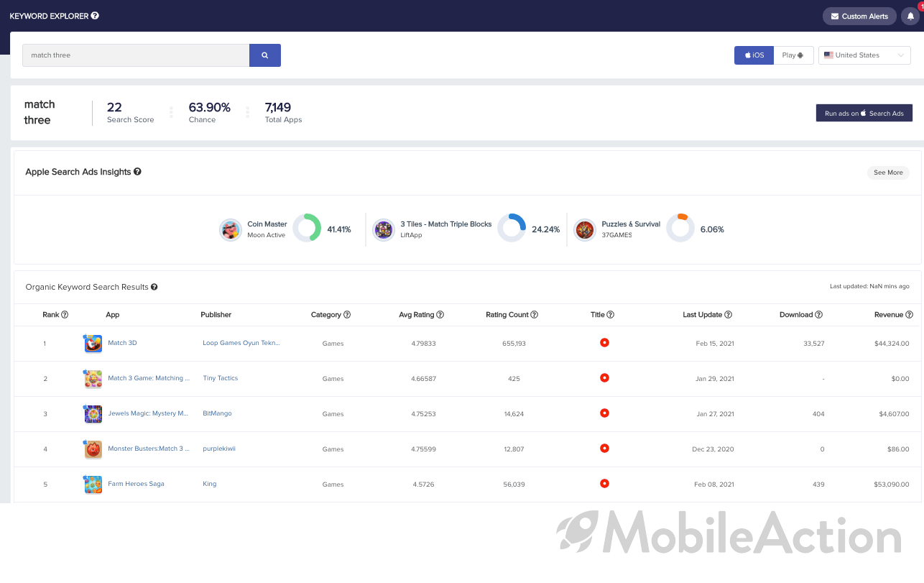Open Monster Busters:Match 3 ... link
Viewport: 924px width, 583px height.
tap(149, 449)
